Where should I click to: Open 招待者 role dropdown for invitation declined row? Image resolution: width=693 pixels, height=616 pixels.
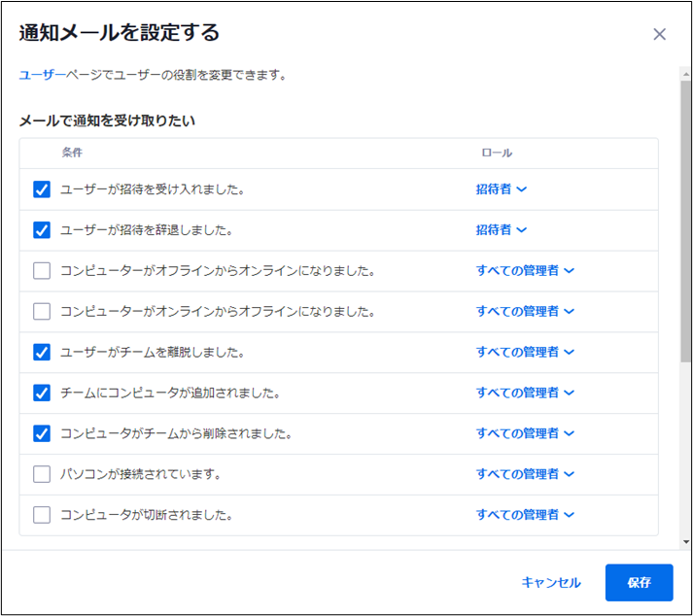pyautogui.click(x=502, y=229)
